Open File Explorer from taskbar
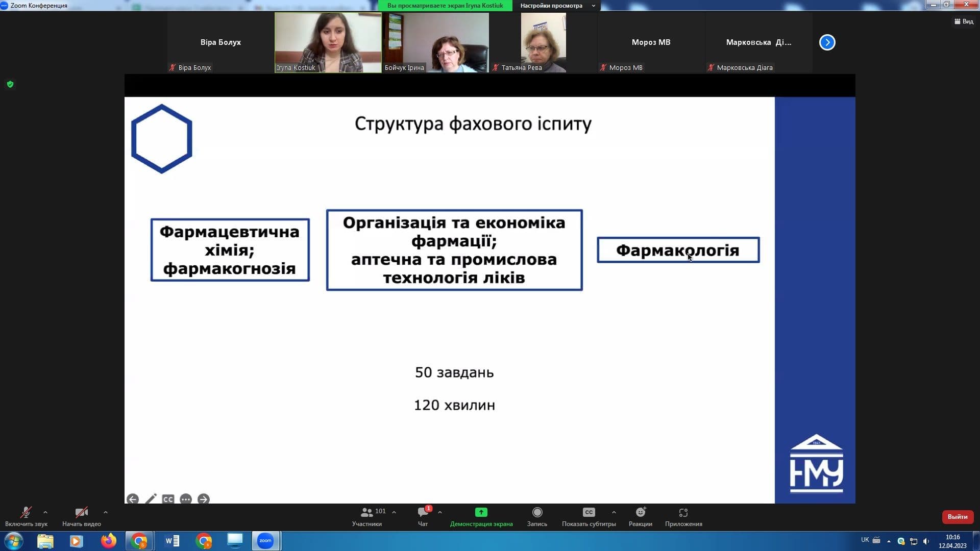The height and width of the screenshot is (551, 980). coord(45,541)
